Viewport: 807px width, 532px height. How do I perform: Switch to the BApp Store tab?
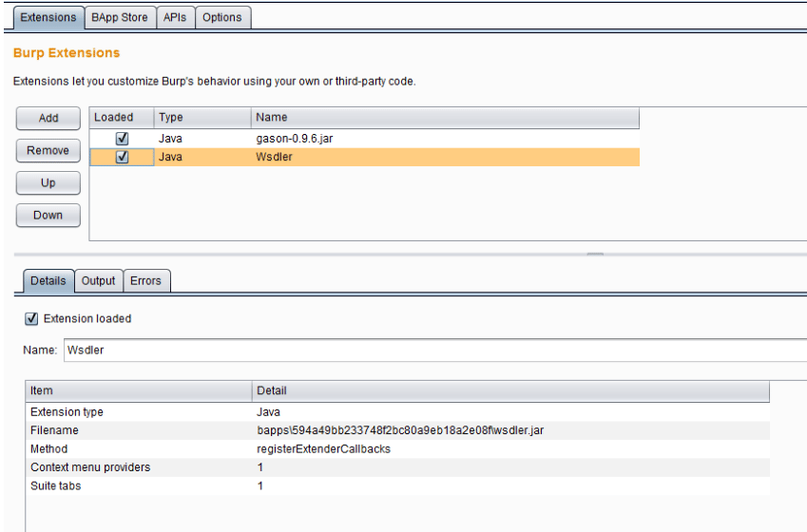(120, 17)
